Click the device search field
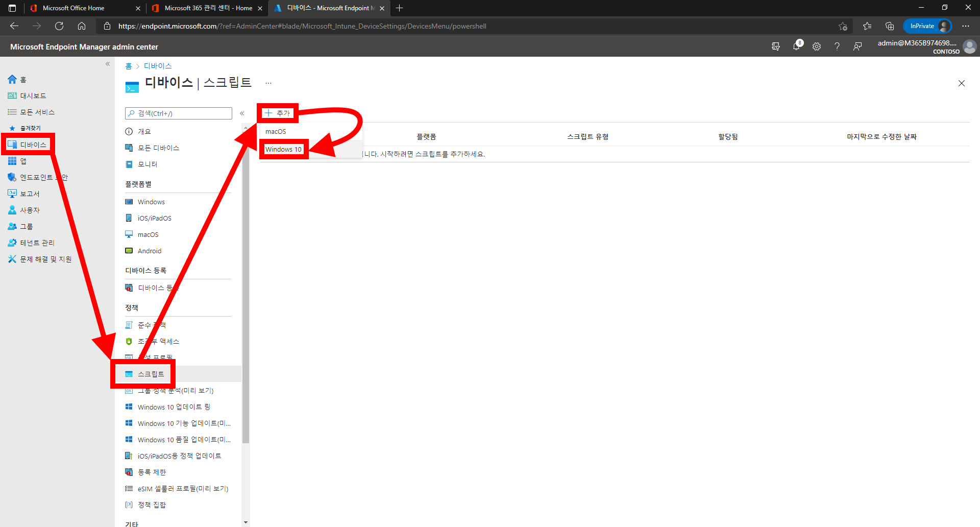The image size is (980, 527). (179, 113)
